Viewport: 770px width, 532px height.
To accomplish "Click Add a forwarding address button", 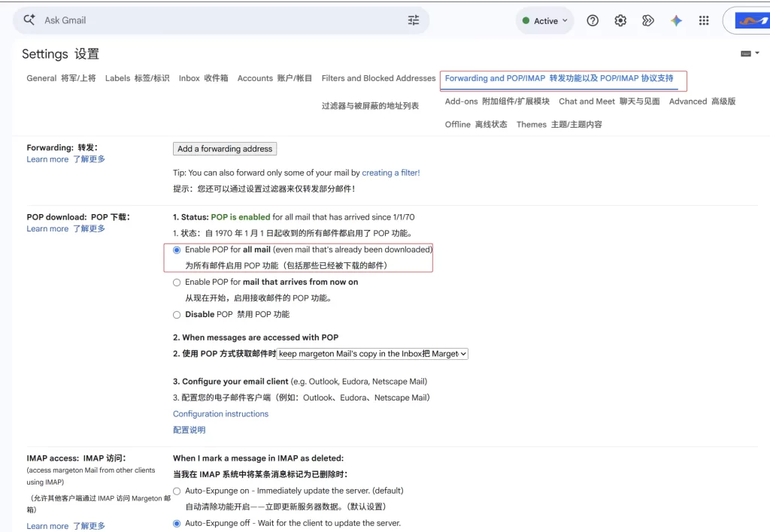I will click(x=225, y=149).
